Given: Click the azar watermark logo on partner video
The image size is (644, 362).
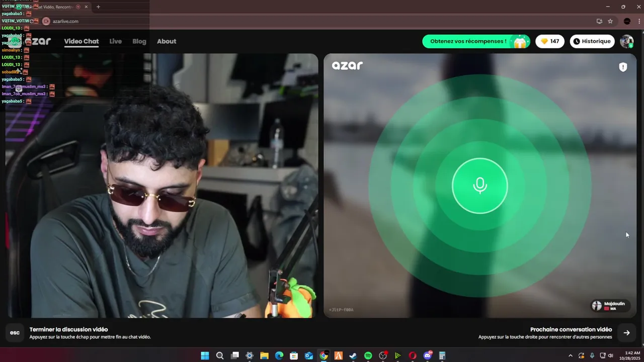Looking at the screenshot, I should tap(347, 65).
